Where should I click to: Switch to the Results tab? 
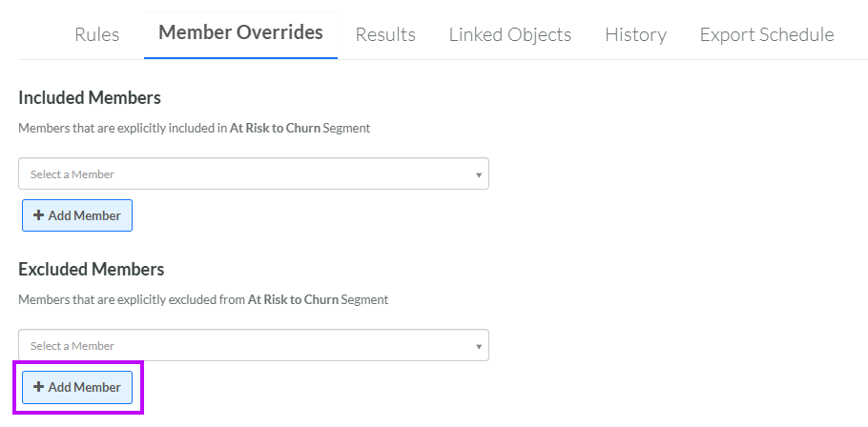tap(385, 34)
